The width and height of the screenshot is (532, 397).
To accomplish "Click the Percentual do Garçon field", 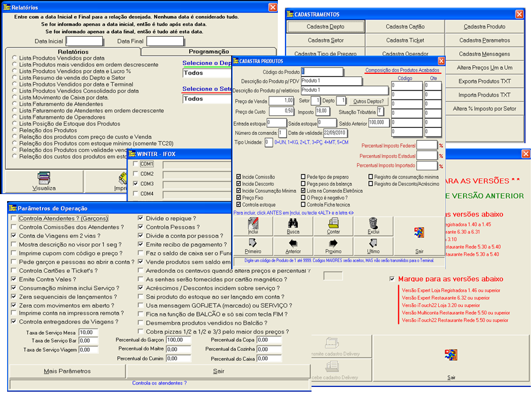I will 179,340.
